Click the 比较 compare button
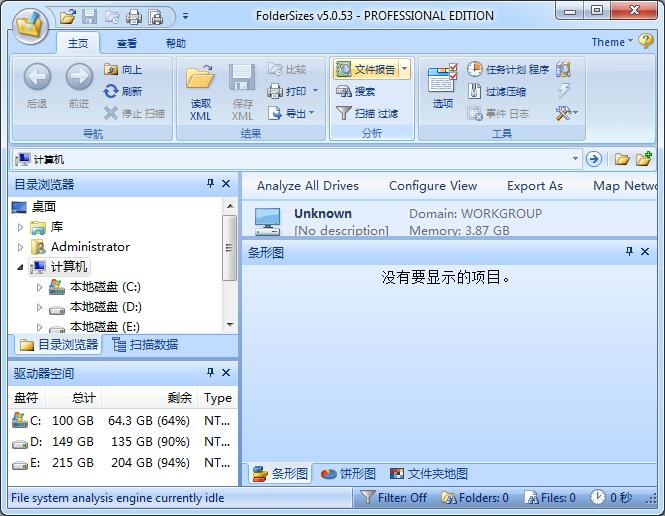The width and height of the screenshot is (665, 516). click(287, 69)
